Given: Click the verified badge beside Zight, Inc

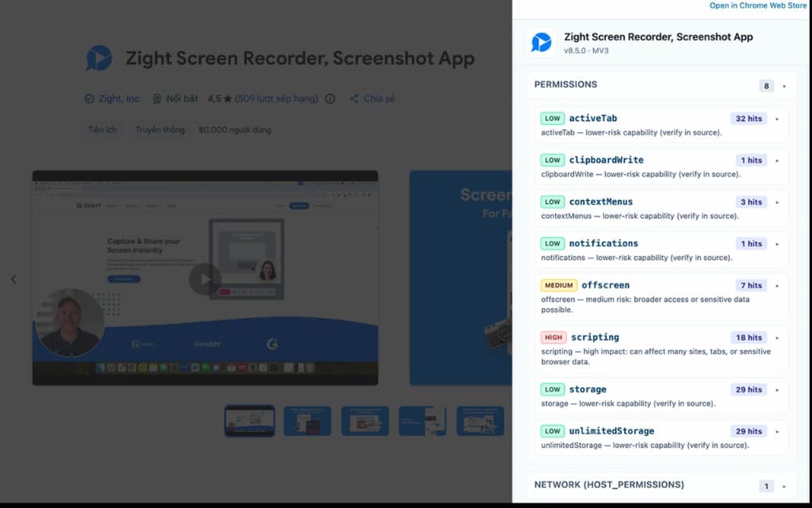Looking at the screenshot, I should (90, 99).
